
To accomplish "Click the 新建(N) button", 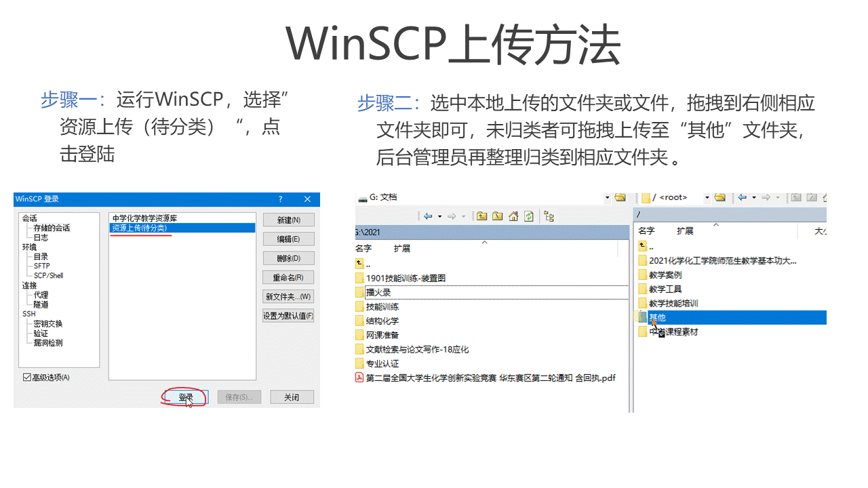I will [288, 220].
